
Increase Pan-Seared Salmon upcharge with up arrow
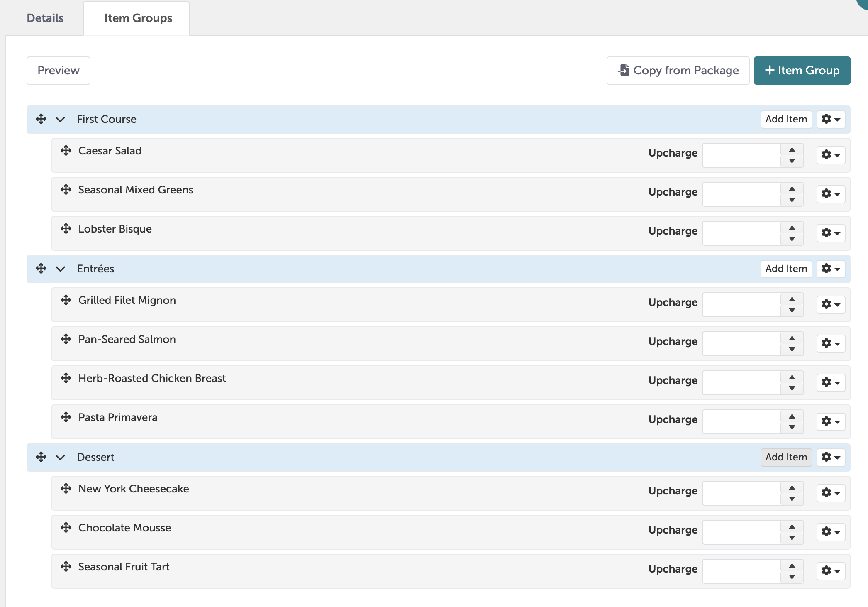pos(792,338)
